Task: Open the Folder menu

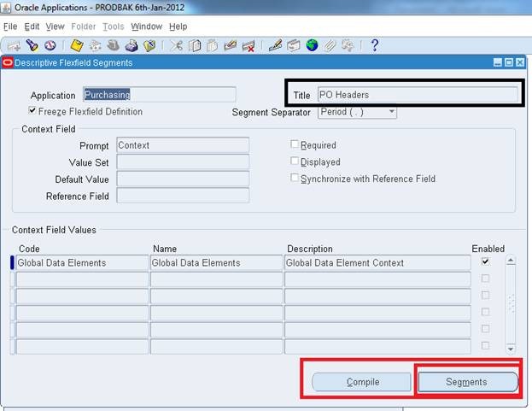Action: (84, 26)
